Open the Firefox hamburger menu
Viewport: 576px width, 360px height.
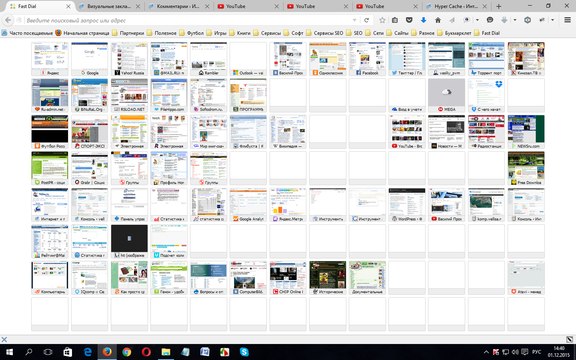568,20
